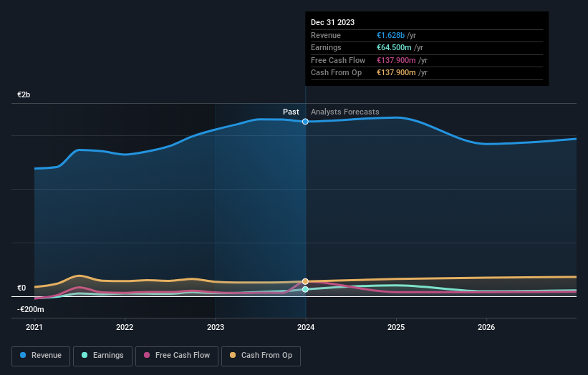
Task: Toggle the Earnings legend button
Action: pyautogui.click(x=102, y=356)
